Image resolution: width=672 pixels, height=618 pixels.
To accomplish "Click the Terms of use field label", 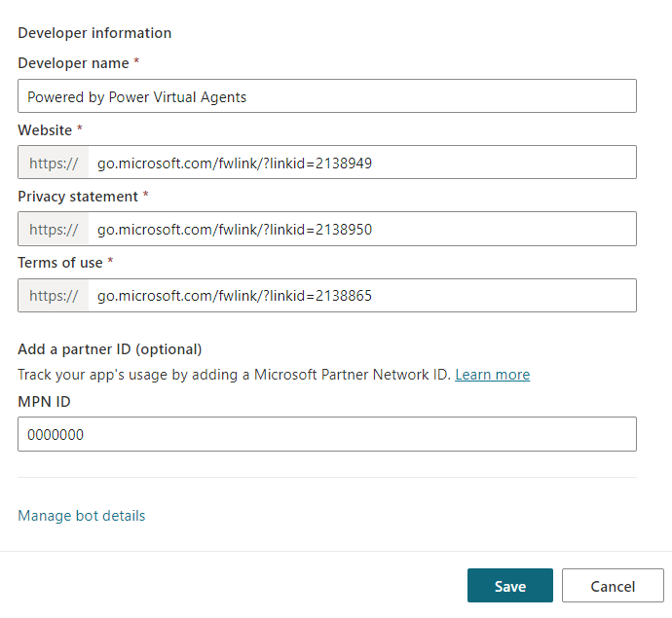I will 60,263.
